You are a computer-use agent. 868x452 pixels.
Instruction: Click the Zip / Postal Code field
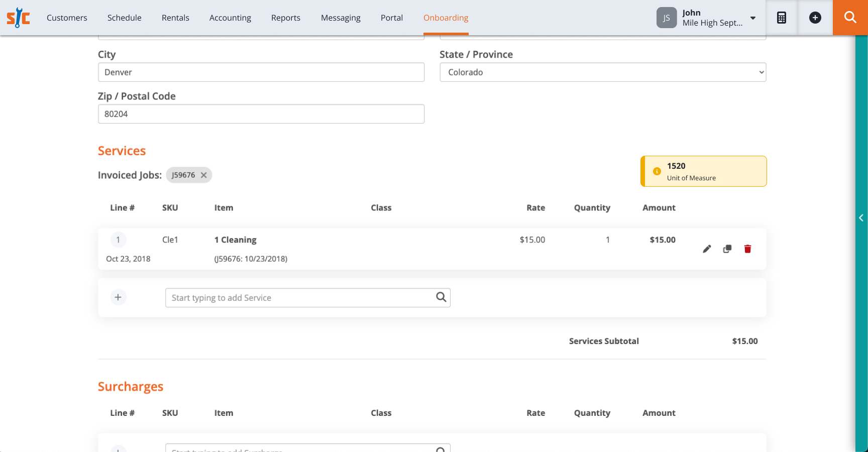[261, 114]
